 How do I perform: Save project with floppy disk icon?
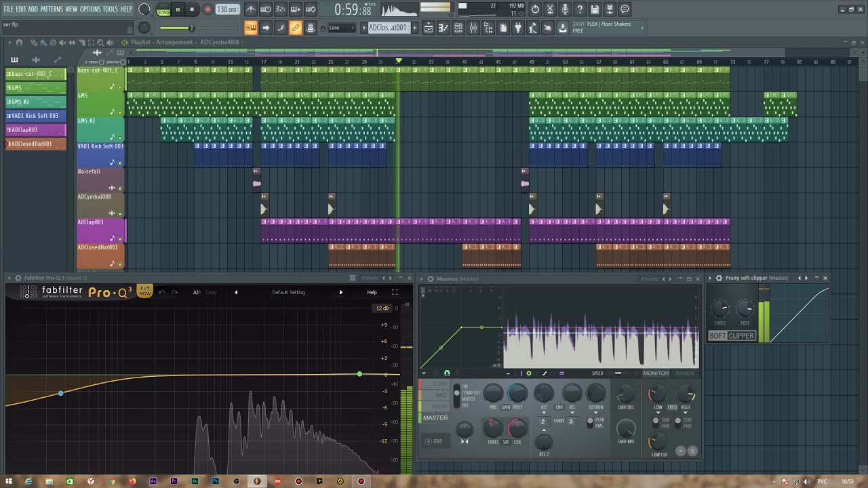[595, 9]
